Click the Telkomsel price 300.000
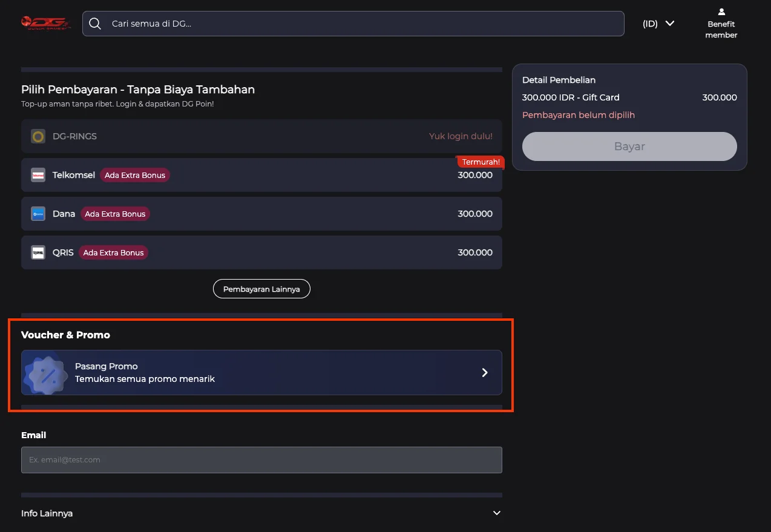Screen dimensions: 771x532 475,175
